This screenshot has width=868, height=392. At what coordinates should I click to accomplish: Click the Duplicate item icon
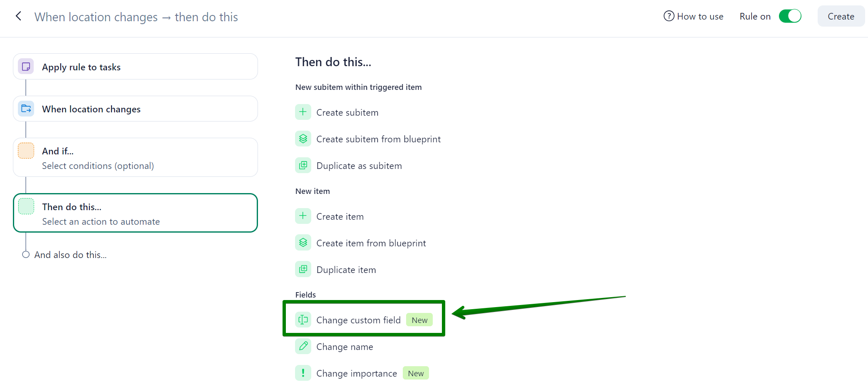tap(303, 269)
